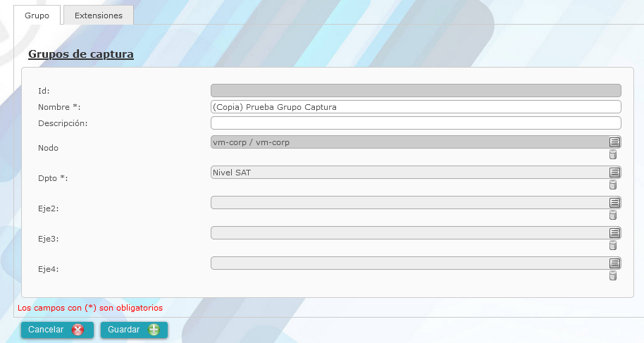
Task: Open the list picker for Eje2
Action: 614,203
